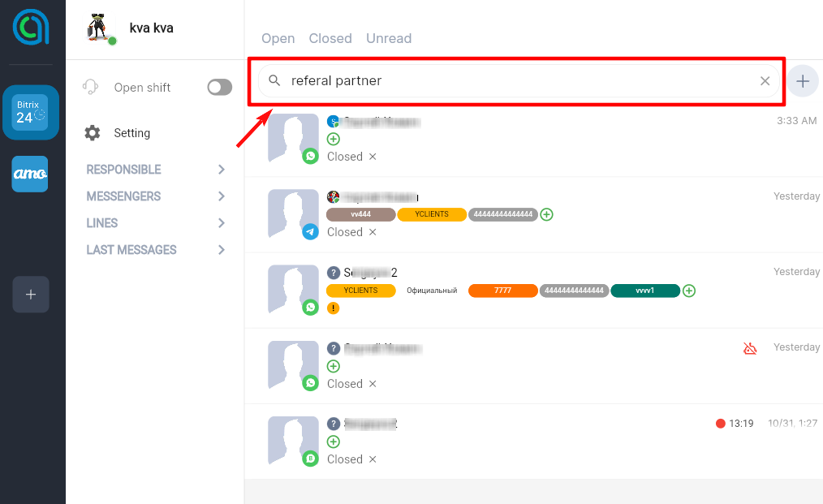823x504 pixels.
Task: Open the Setting gear icon
Action: coord(93,133)
